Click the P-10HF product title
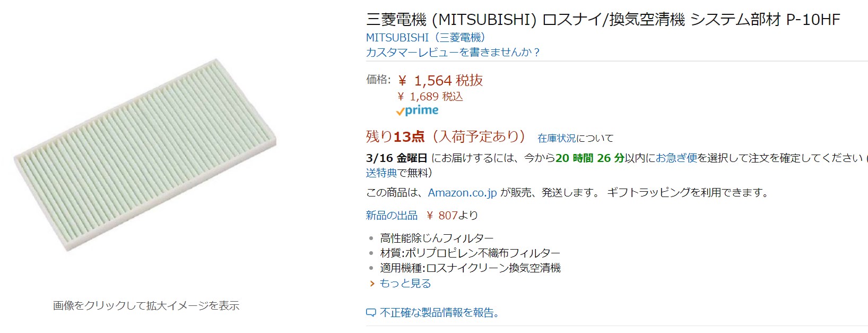 pos(603,20)
